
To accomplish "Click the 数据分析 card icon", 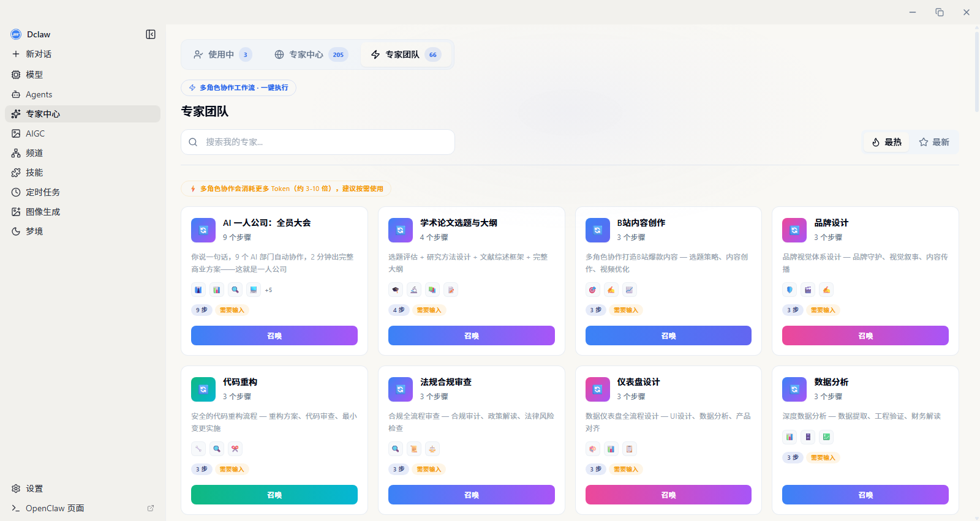I will [x=794, y=389].
